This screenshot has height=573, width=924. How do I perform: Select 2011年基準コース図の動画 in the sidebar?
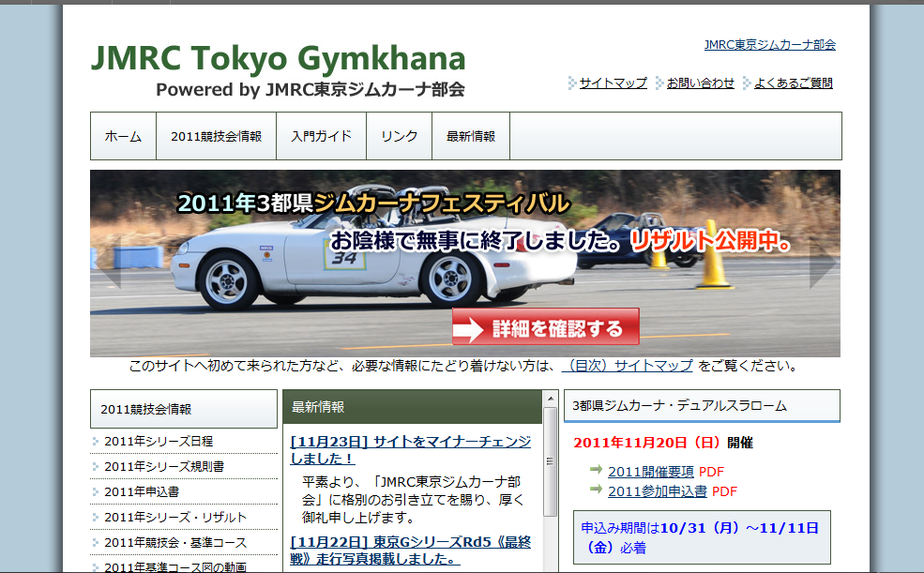coord(175,566)
